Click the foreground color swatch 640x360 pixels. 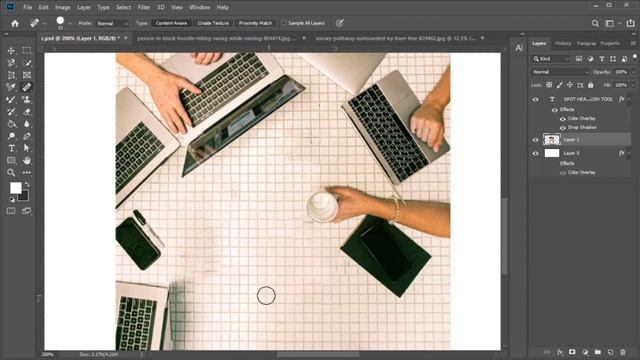[15, 188]
